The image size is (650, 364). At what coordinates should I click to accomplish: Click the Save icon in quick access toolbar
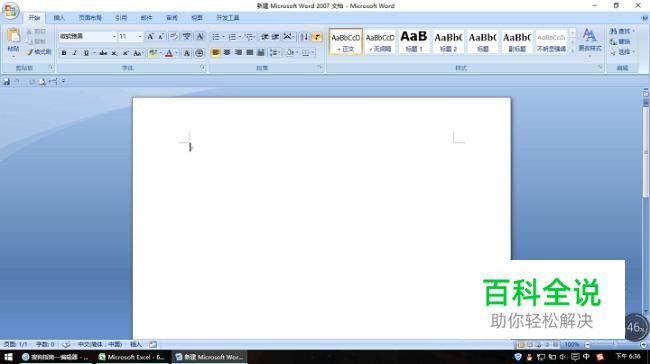(6, 82)
